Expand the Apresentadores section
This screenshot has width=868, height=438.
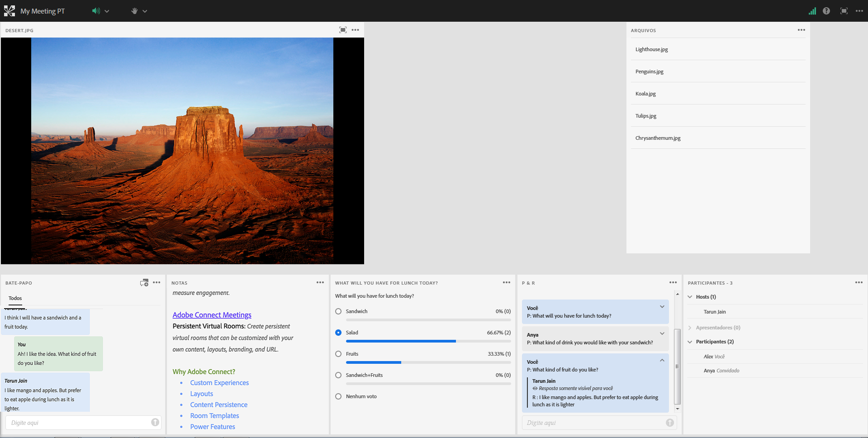coord(689,327)
